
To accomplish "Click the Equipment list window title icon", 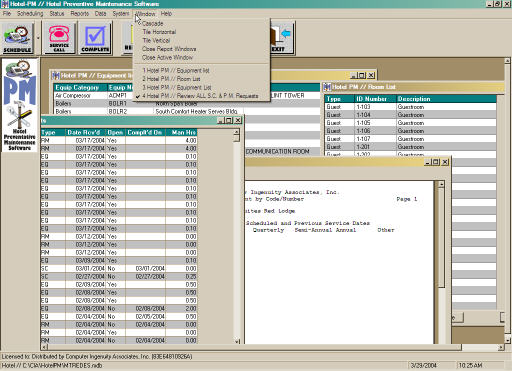I will (56, 75).
